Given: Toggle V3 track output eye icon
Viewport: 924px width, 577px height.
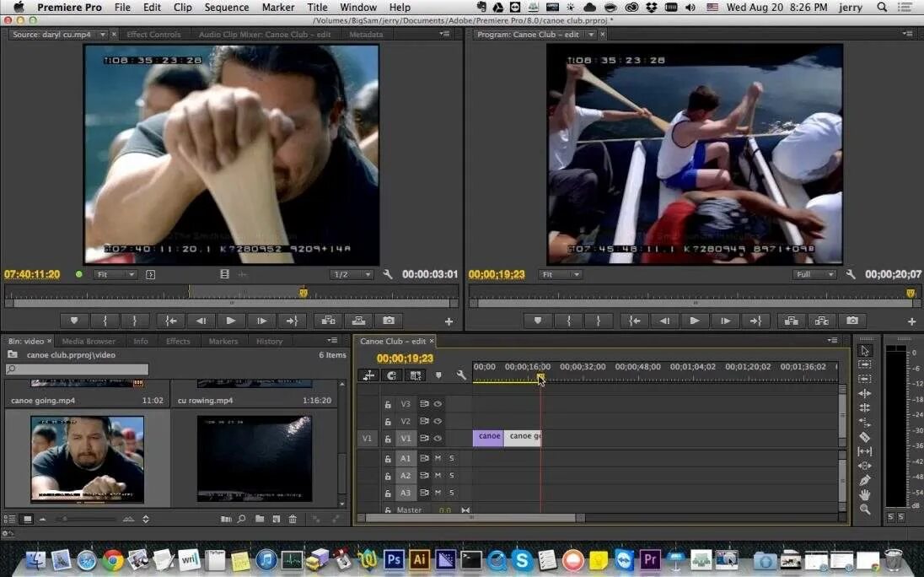Looking at the screenshot, I should point(438,404).
